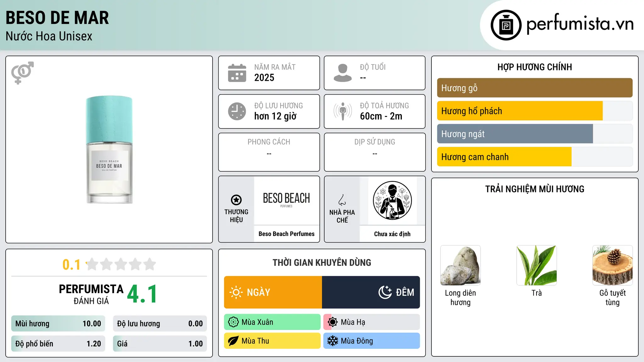Choose the Mùa Hạ season bar

click(372, 322)
